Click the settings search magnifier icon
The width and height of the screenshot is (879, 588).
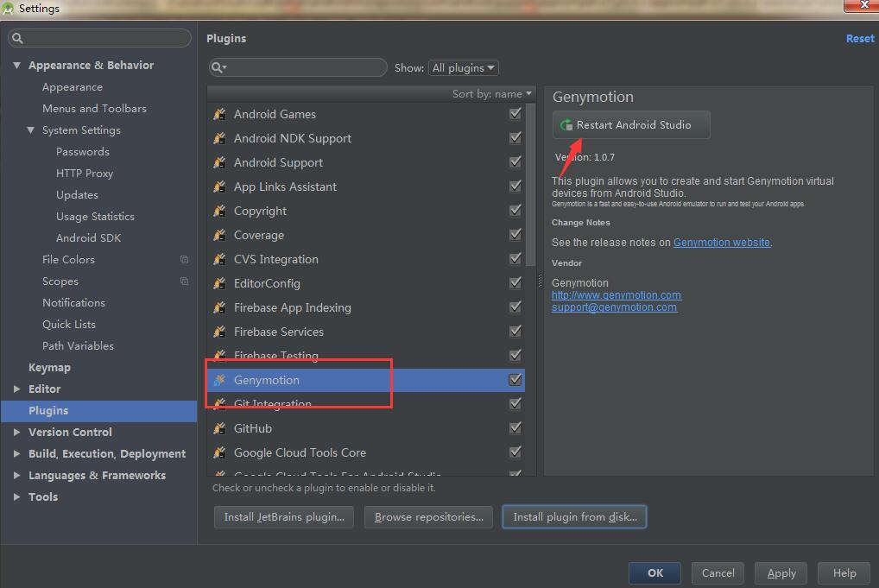pos(17,38)
